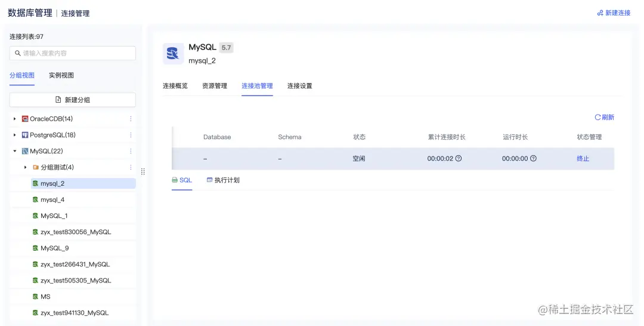Viewport: 644px width, 326px height.
Task: Click the zyx_test266431_MySQL connection icon
Action: tap(35, 265)
